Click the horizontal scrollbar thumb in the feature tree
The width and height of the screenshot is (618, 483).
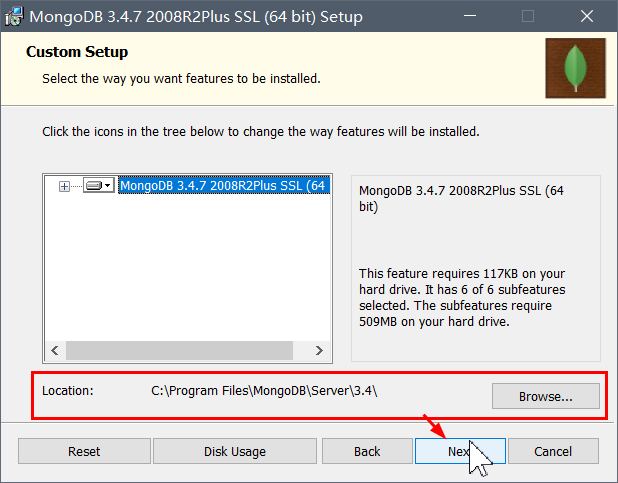coord(179,350)
